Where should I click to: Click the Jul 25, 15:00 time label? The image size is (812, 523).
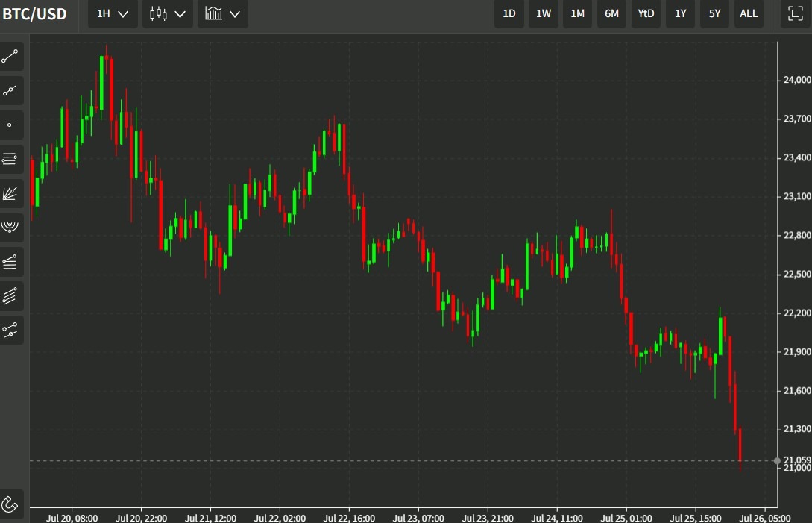pyautogui.click(x=696, y=518)
